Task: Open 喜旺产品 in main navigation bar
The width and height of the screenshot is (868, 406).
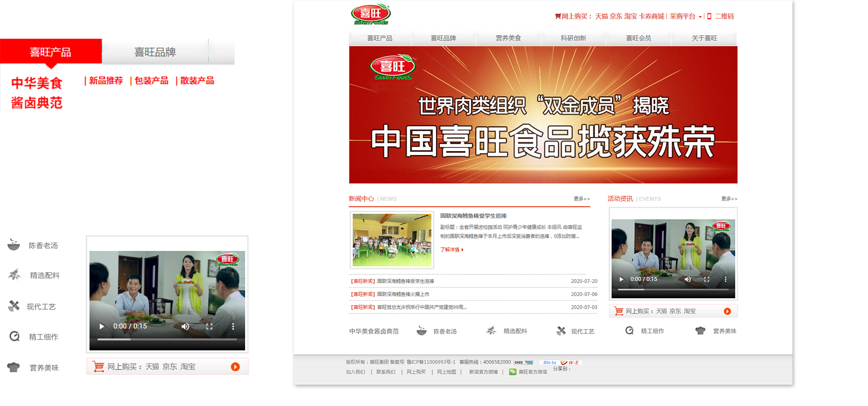Action: 380,38
